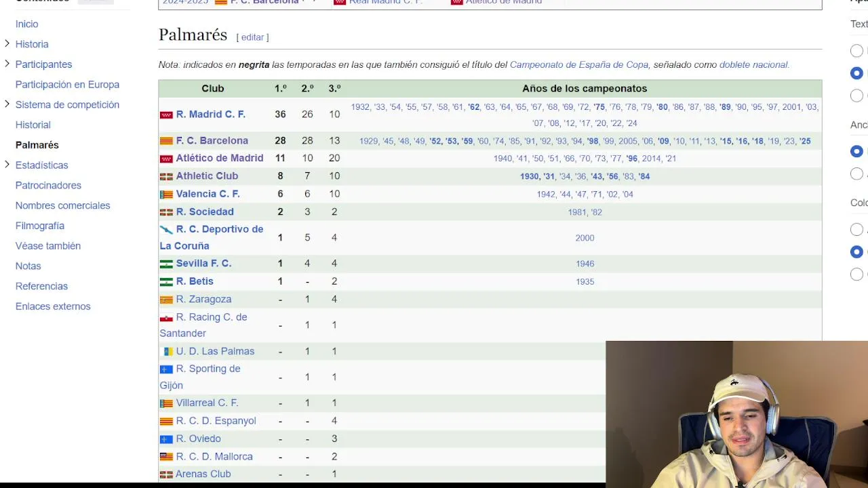This screenshot has height=488, width=868.
Task: Click the flag icon beside R. Oviedo
Action: tap(166, 439)
